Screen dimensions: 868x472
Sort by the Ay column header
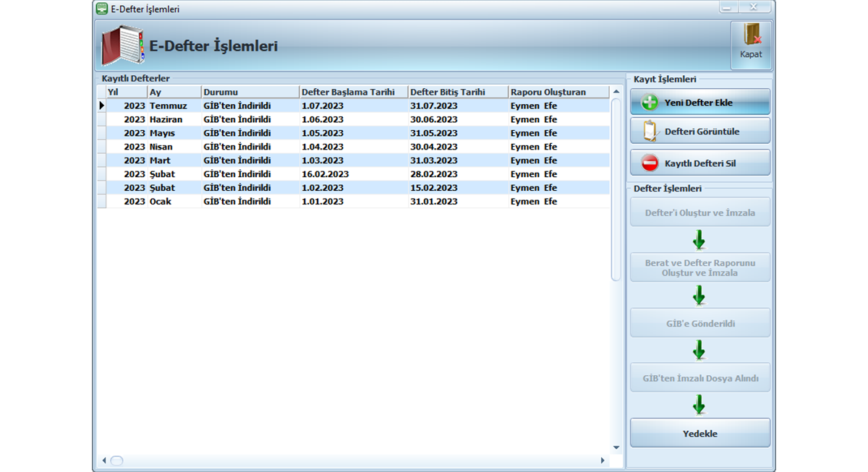pos(174,92)
